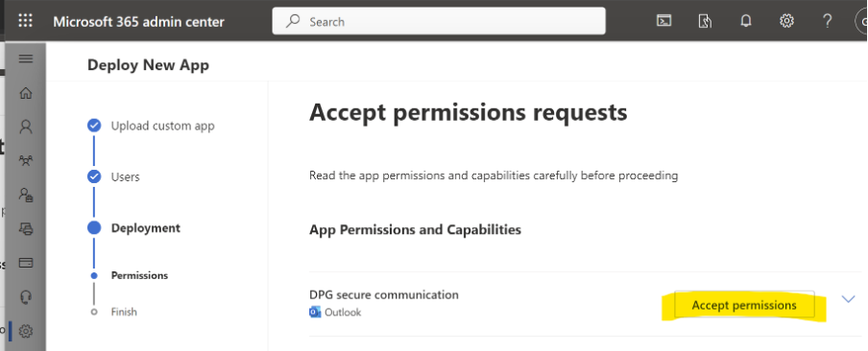The image size is (868, 351).
Task: Click the Deploy New App heading
Action: pos(149,64)
